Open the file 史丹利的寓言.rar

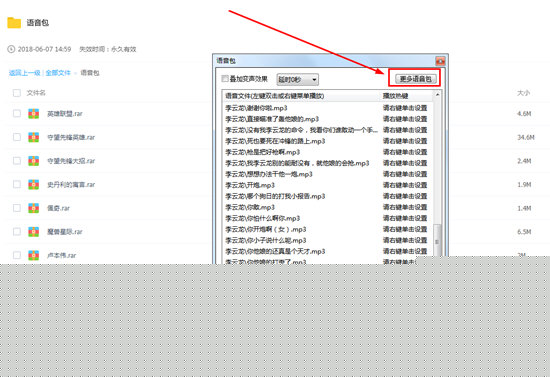pos(71,184)
